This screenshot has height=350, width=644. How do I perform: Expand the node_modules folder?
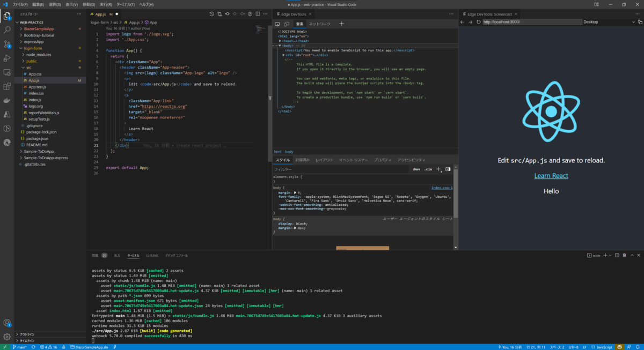[38, 55]
